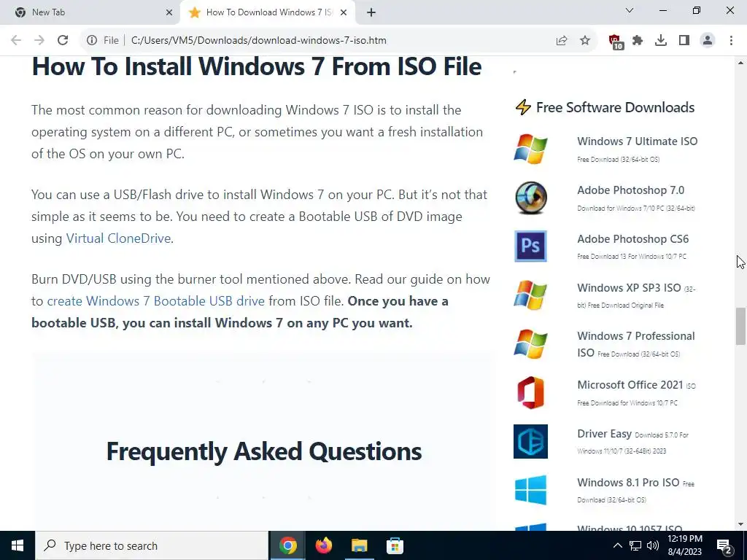This screenshot has height=560, width=747.
Task: Share this page using the share icon
Action: (562, 41)
